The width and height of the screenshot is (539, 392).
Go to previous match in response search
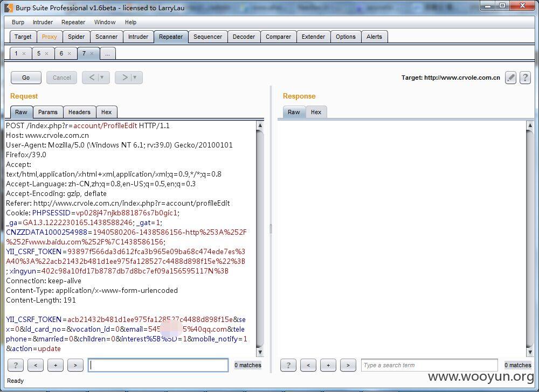308,365
